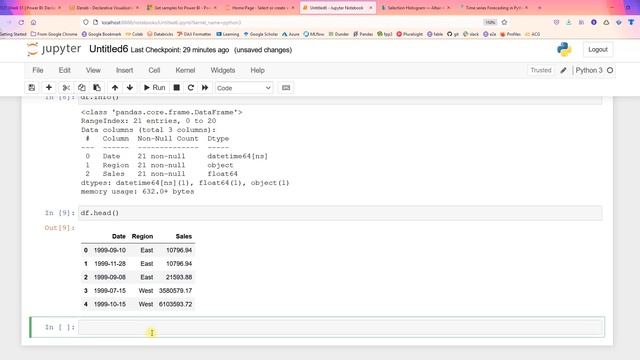Open the Azure bookmark
Image resolution: width=640 pixels, height=360 pixels.
291,34
